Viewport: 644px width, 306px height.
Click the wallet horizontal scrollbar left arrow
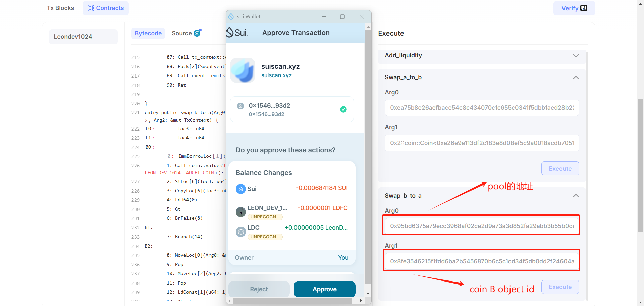(x=229, y=301)
